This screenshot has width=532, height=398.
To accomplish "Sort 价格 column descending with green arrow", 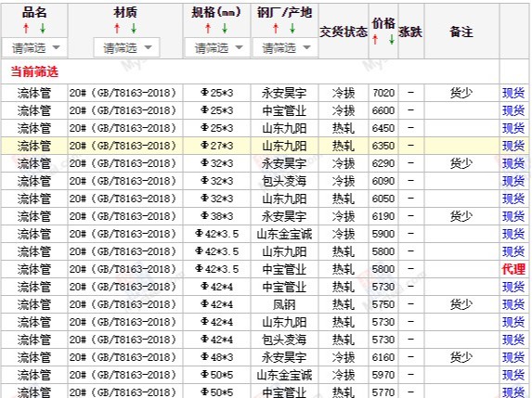I will click(392, 40).
